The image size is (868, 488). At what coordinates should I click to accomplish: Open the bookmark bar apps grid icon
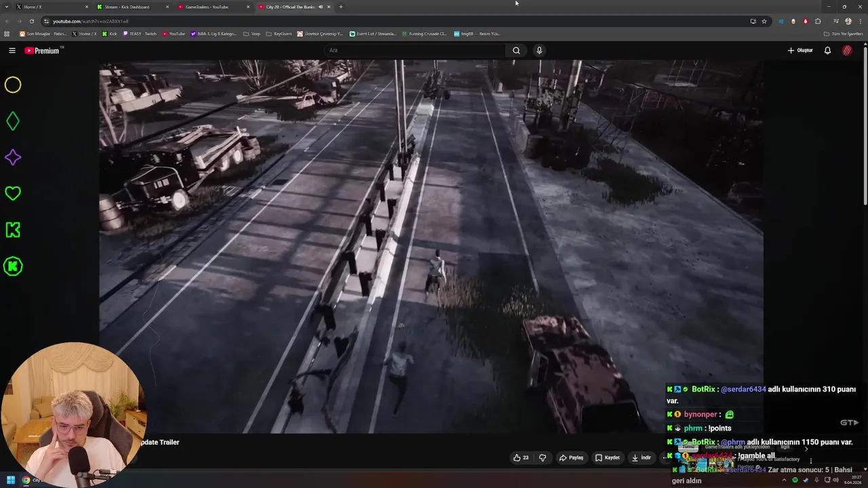click(7, 33)
